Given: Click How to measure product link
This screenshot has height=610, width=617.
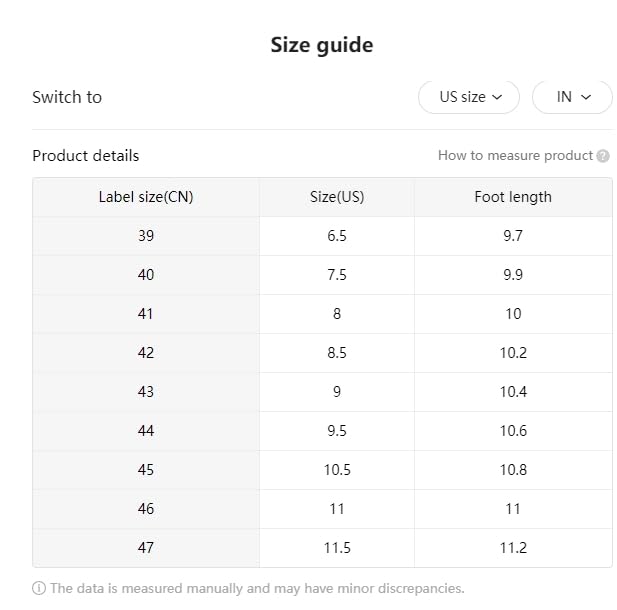Looking at the screenshot, I should tap(515, 156).
